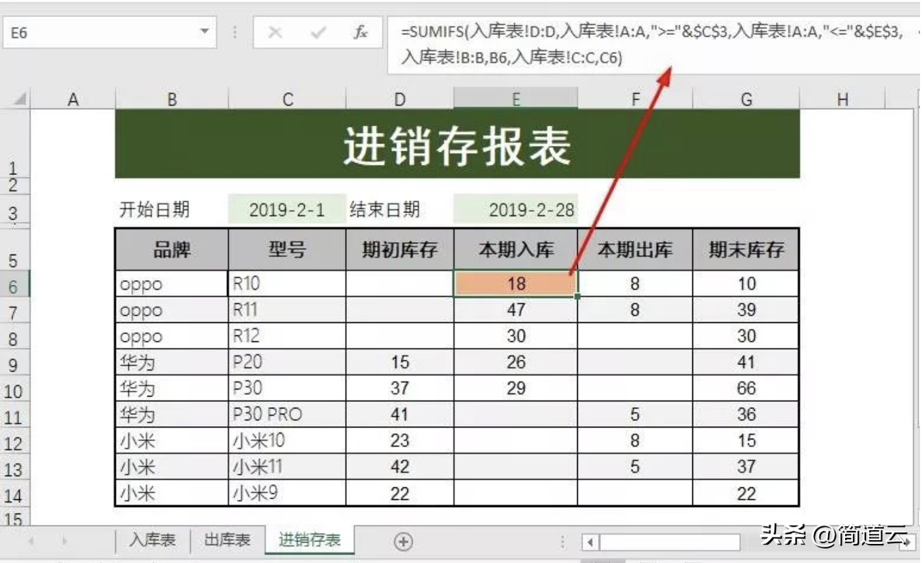Select column G header

coord(746,99)
